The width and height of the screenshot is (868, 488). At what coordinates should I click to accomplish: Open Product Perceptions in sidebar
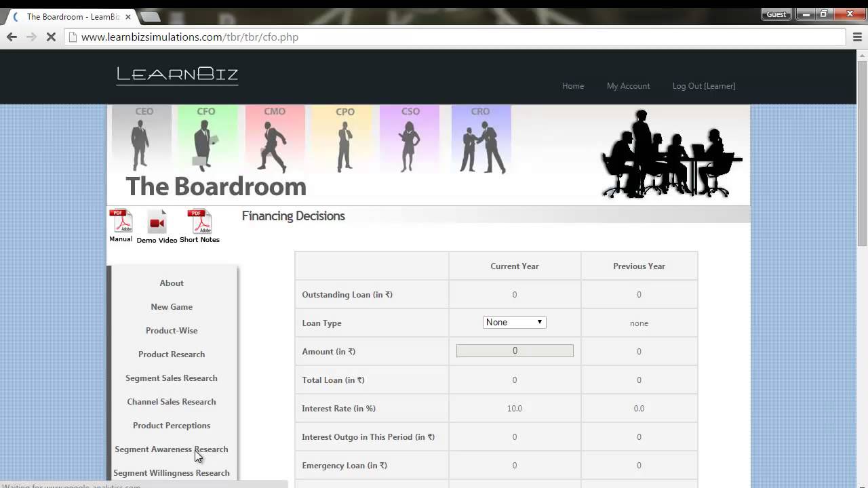(x=172, y=426)
